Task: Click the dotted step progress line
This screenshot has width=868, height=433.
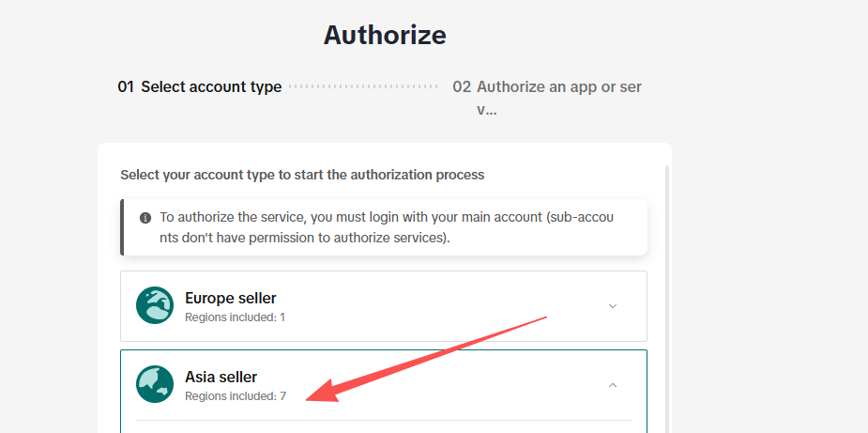Action: pos(364,87)
